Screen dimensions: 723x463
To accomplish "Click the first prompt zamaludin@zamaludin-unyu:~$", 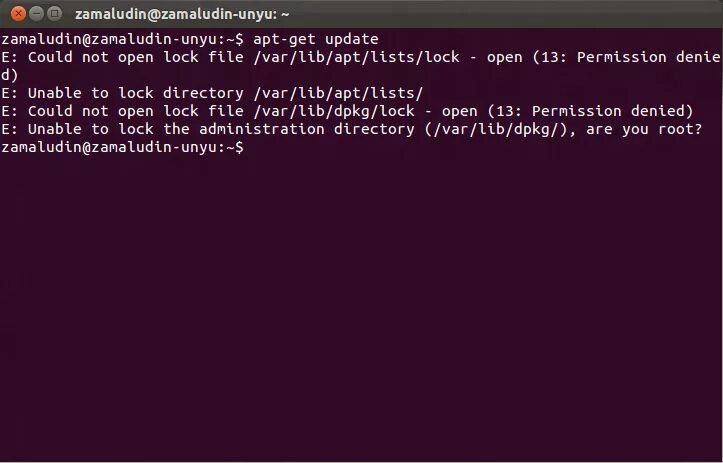I will (122, 39).
